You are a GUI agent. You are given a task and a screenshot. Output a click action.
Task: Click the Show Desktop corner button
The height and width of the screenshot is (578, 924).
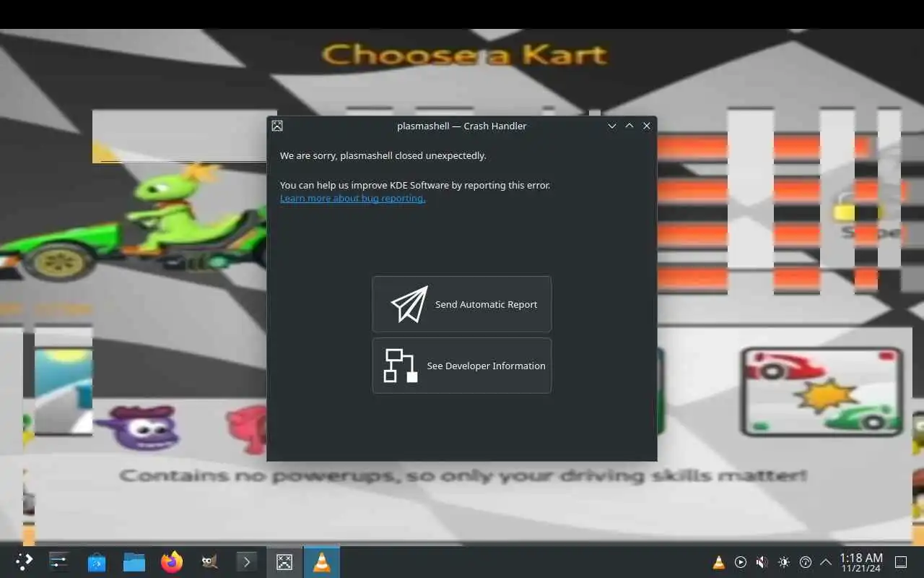(901, 562)
